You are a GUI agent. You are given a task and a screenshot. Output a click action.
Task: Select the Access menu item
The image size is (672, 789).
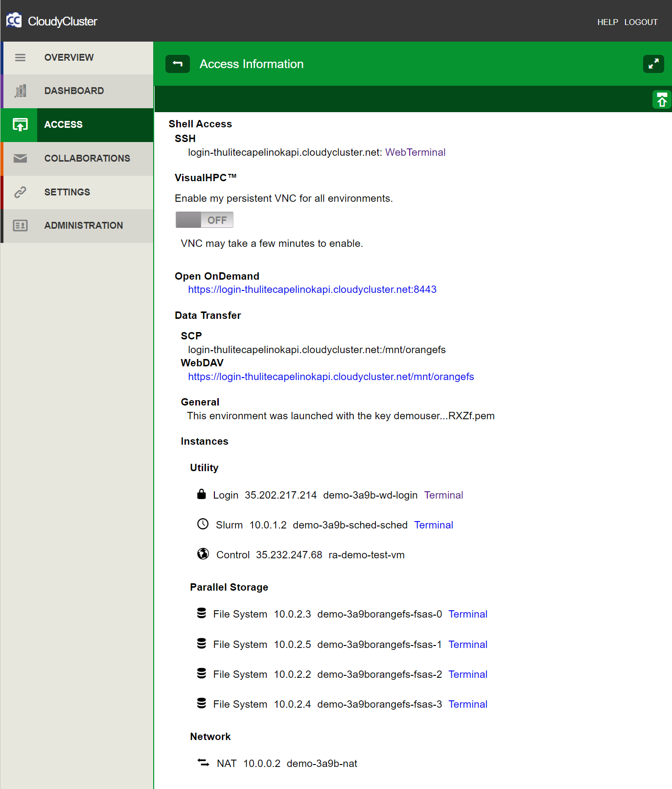click(x=77, y=125)
